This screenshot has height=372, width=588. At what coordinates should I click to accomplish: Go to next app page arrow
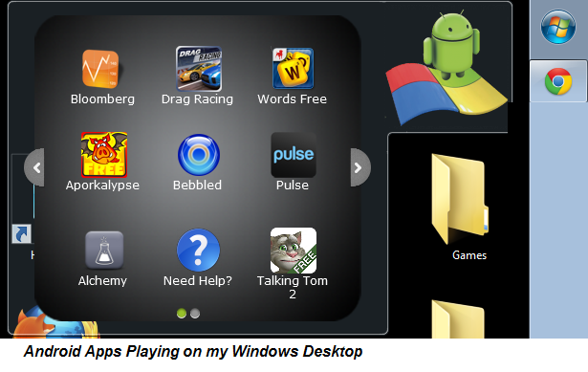[x=360, y=167]
